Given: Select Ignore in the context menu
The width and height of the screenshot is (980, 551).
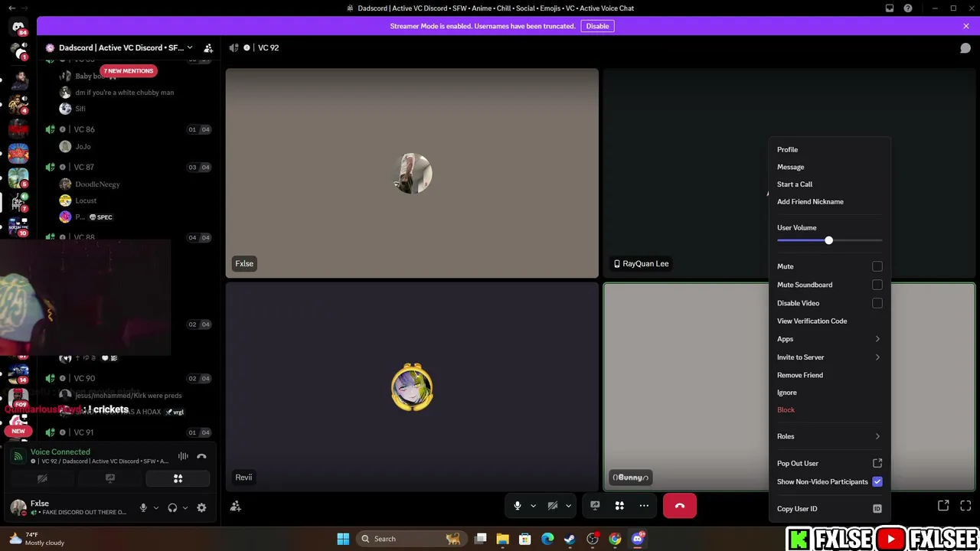Looking at the screenshot, I should (829, 393).
